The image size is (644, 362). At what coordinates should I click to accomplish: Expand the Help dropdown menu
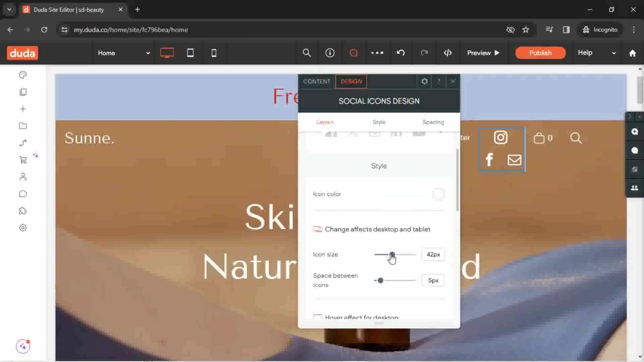pyautogui.click(x=597, y=53)
